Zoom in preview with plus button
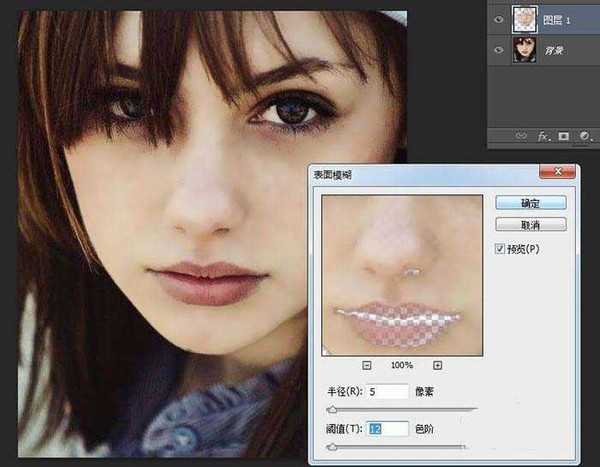This screenshot has height=467, width=600. coord(437,366)
